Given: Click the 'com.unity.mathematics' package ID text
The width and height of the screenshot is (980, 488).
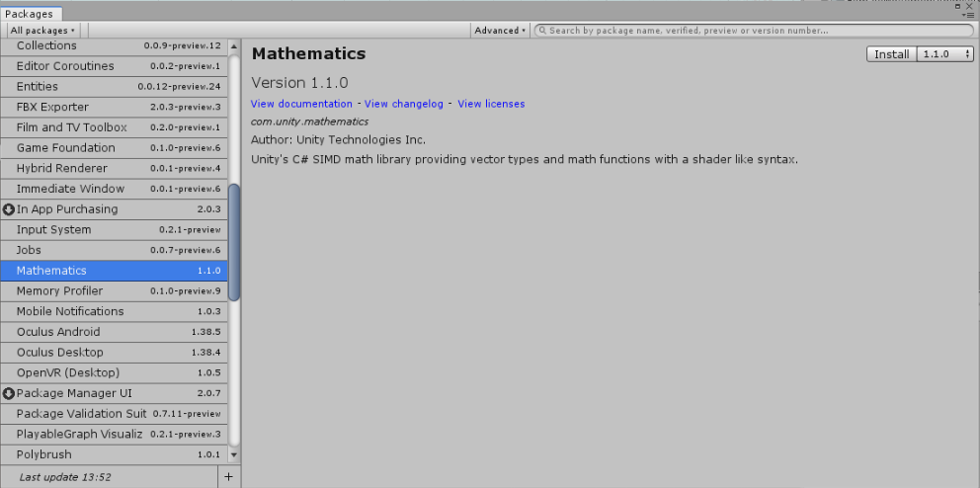Looking at the screenshot, I should point(309,122).
